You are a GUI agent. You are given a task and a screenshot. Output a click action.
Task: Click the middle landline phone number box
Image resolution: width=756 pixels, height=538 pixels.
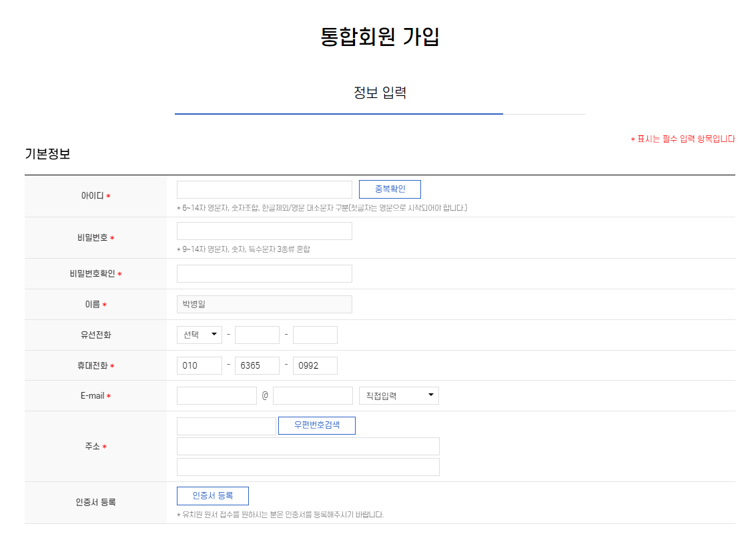click(257, 335)
